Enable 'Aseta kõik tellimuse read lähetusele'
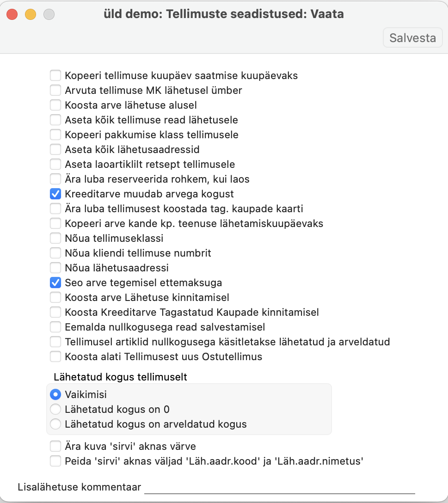Screen dimensions: 448x503 pyautogui.click(x=55, y=120)
